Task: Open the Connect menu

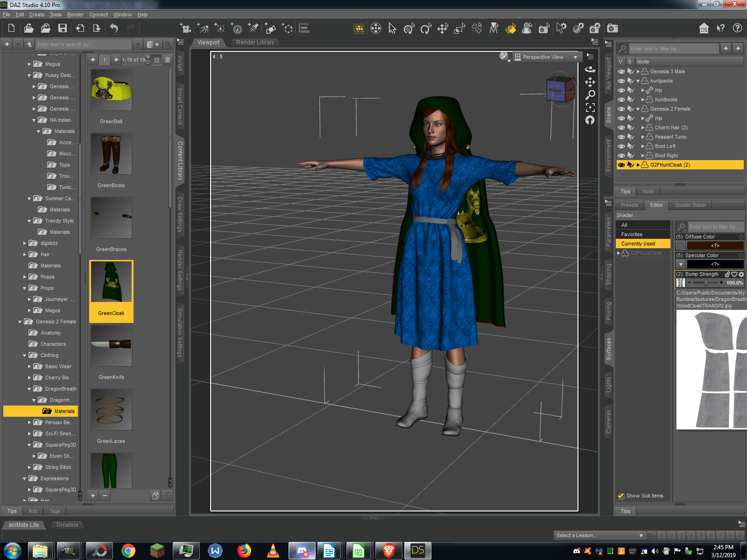Action: [x=99, y=14]
